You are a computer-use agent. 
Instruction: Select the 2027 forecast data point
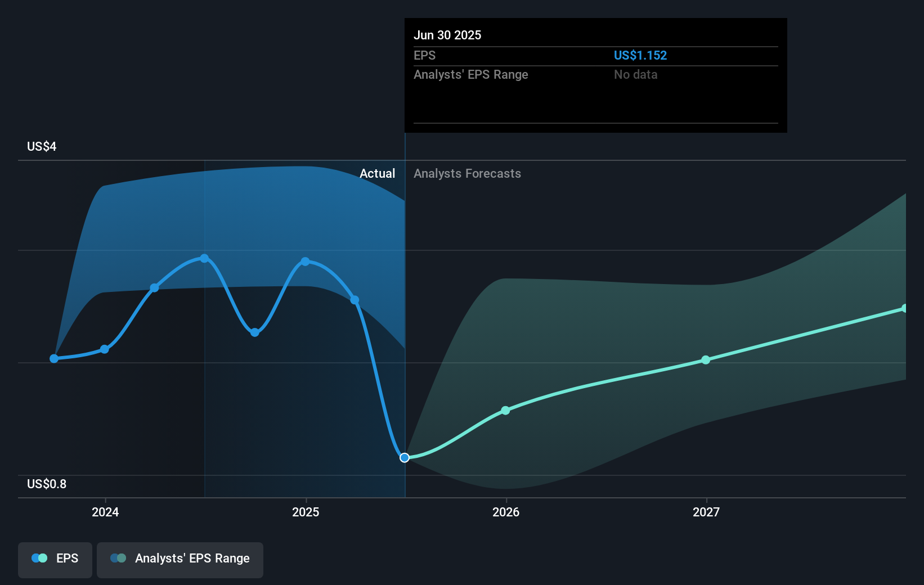(705, 361)
